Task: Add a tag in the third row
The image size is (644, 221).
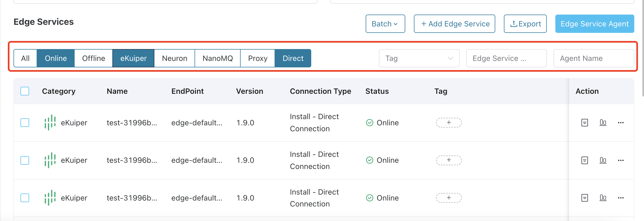Action: click(449, 198)
